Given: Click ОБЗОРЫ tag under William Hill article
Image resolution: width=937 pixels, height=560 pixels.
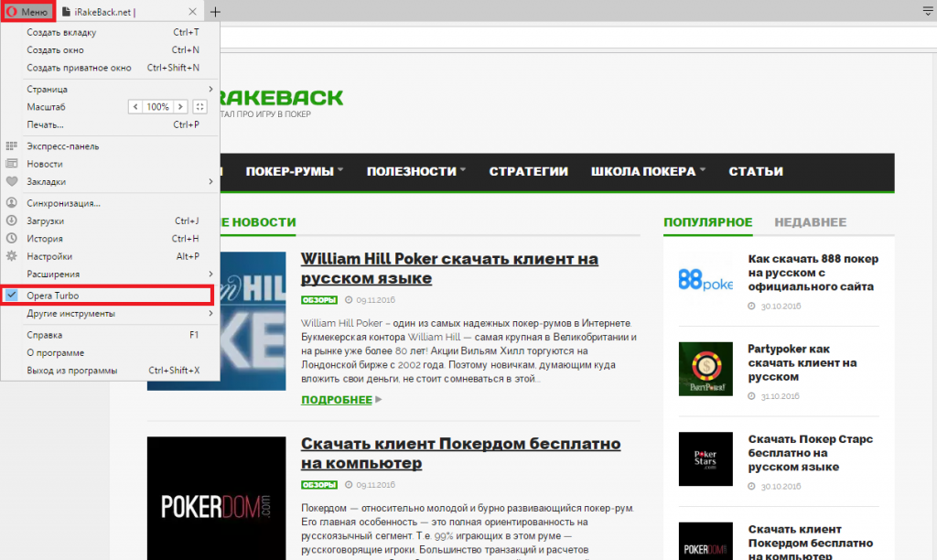Looking at the screenshot, I should 319,300.
